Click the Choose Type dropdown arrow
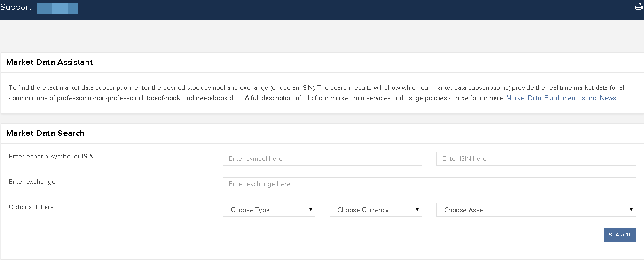 pos(311,210)
